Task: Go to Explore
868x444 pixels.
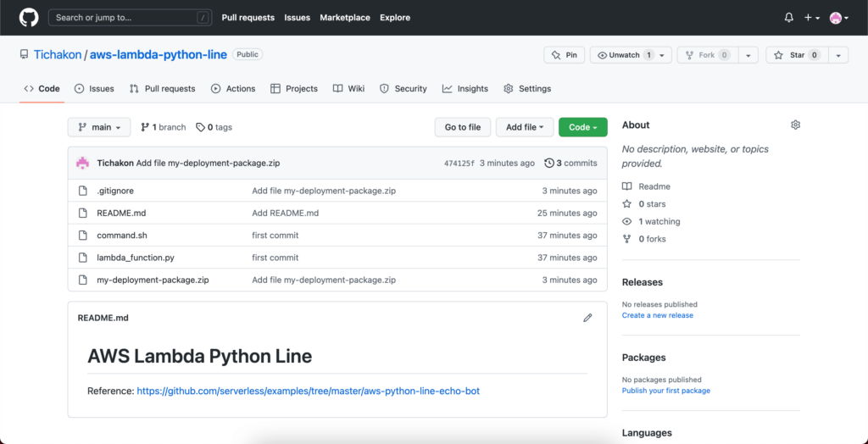Action: (x=395, y=18)
